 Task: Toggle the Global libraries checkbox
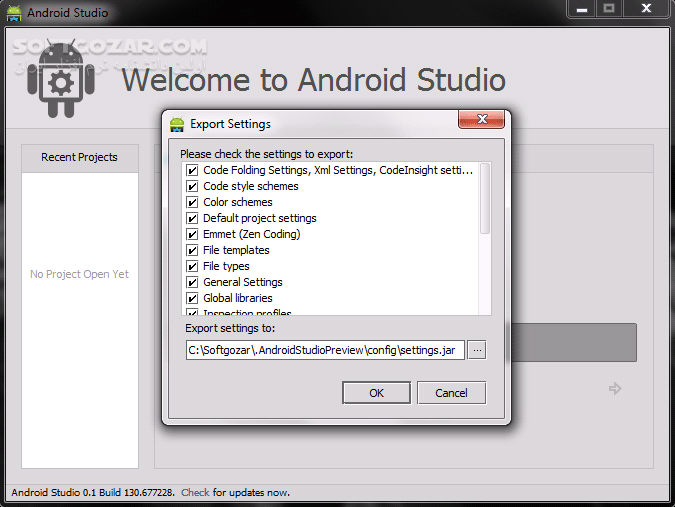(x=192, y=298)
